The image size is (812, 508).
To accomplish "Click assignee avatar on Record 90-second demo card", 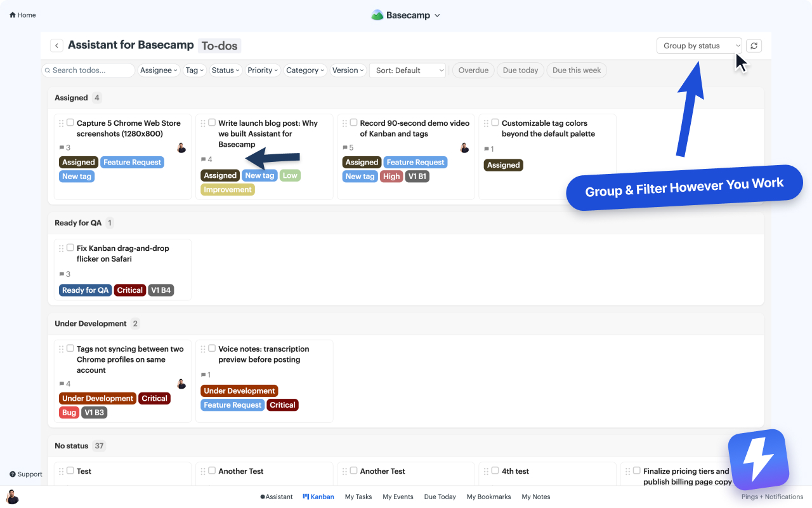I will [464, 147].
